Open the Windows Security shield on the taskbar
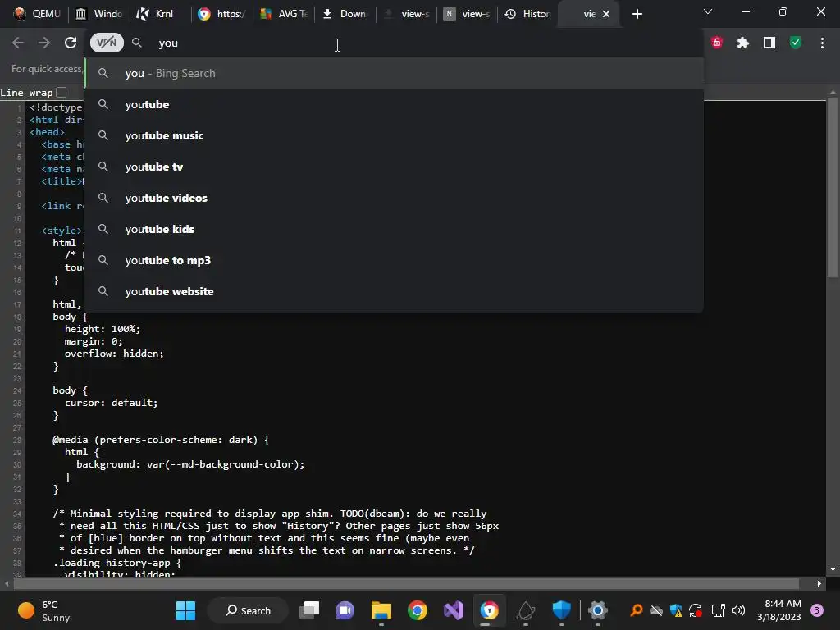Image resolution: width=840 pixels, height=630 pixels. [561, 610]
